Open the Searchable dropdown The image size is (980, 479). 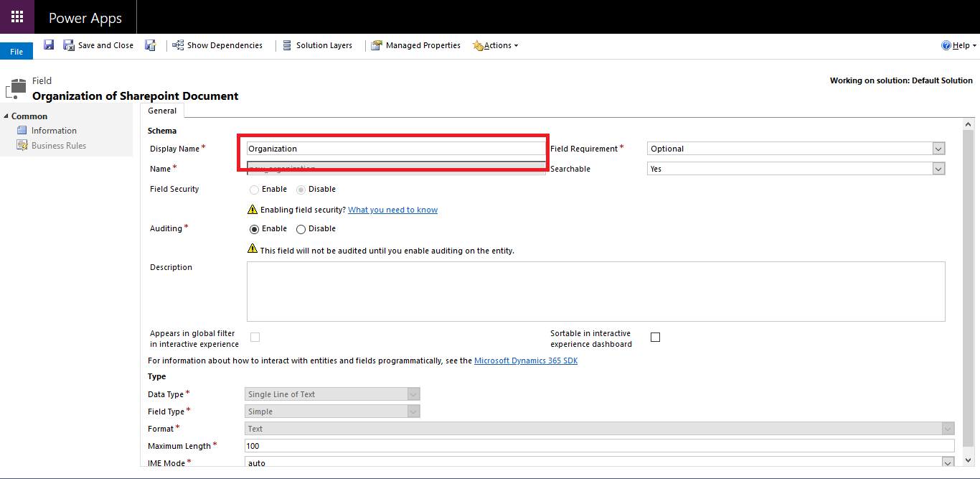pyautogui.click(x=938, y=168)
